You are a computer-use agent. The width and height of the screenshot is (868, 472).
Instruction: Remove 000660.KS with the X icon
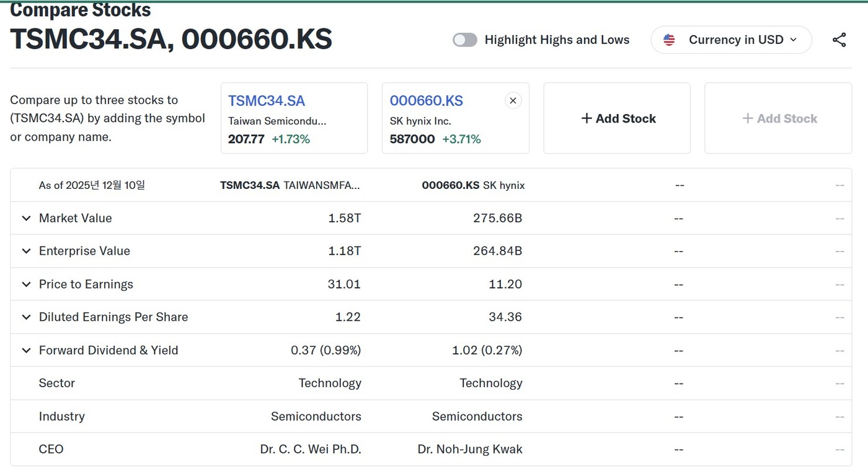513,100
